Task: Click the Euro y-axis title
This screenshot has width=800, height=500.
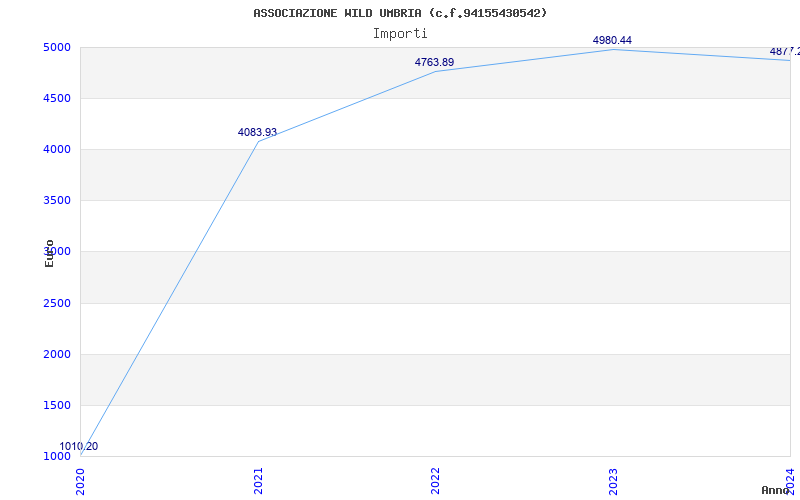Action: tap(49, 254)
